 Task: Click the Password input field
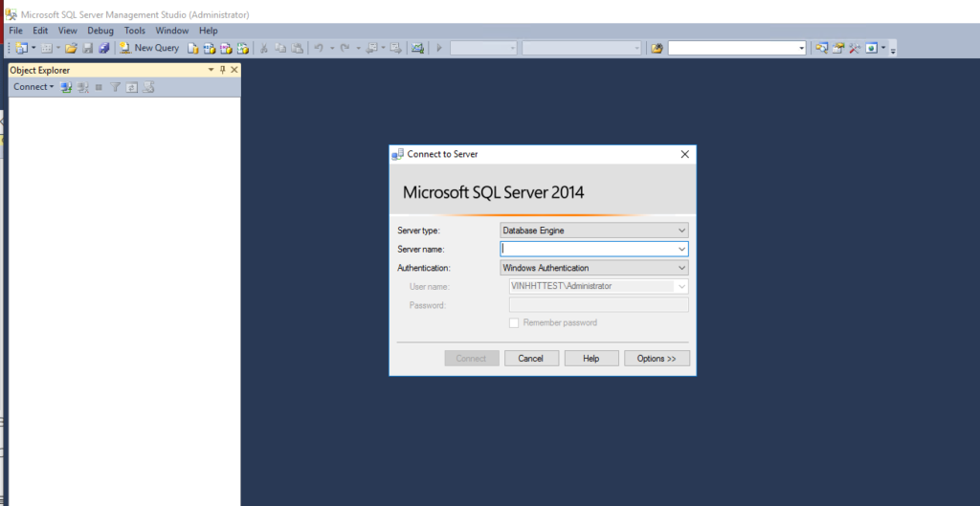pos(599,305)
